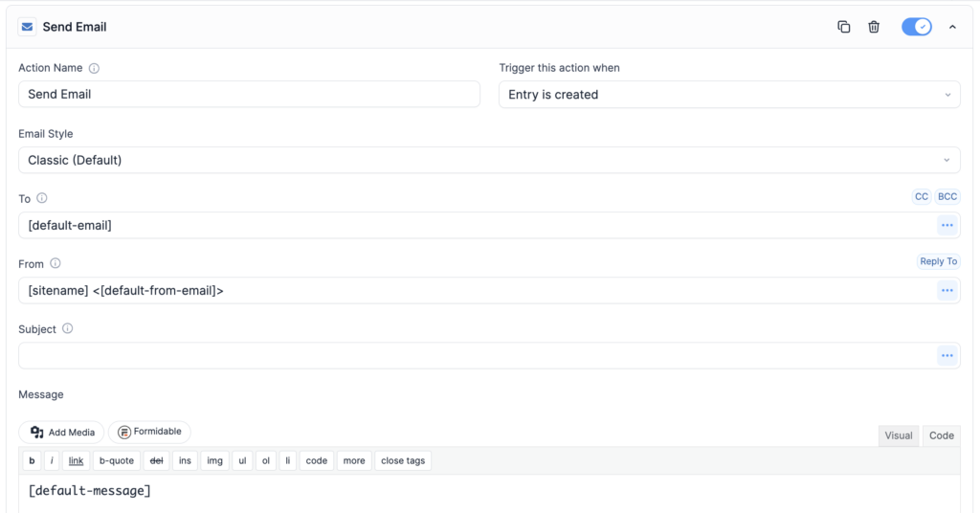Insert list item with li button

click(x=287, y=460)
